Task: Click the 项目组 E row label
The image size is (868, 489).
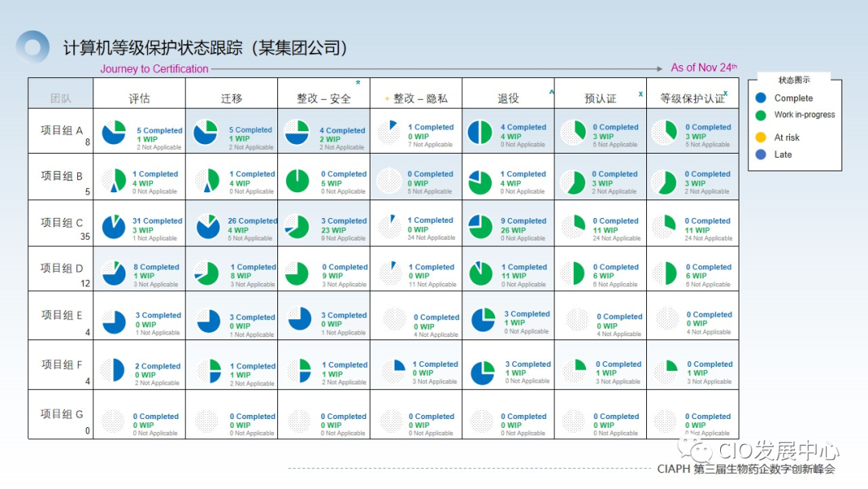Action: [61, 315]
